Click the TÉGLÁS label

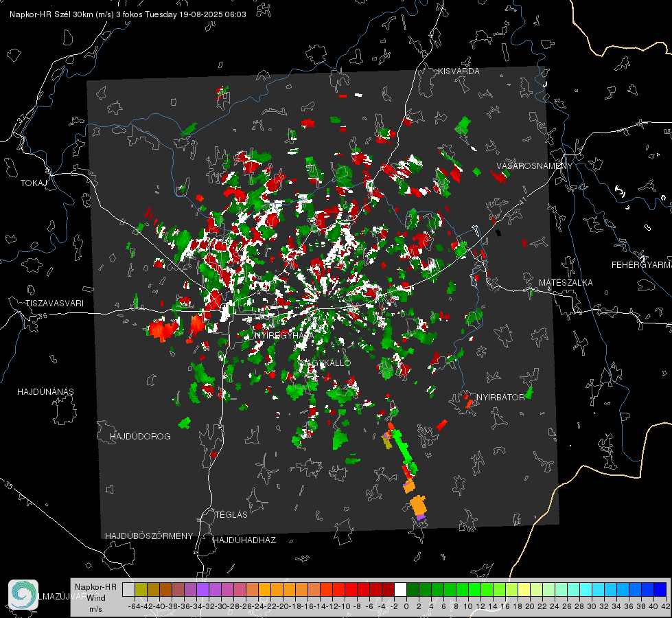click(x=231, y=515)
